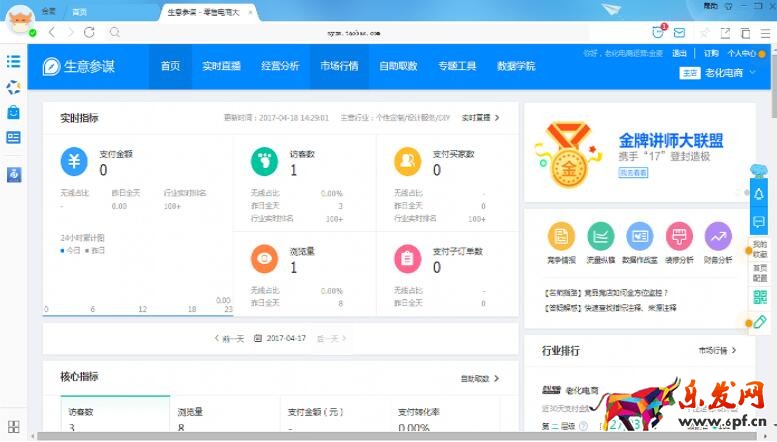Click the 前一天 previous day link
The height and width of the screenshot is (442, 777).
click(229, 338)
